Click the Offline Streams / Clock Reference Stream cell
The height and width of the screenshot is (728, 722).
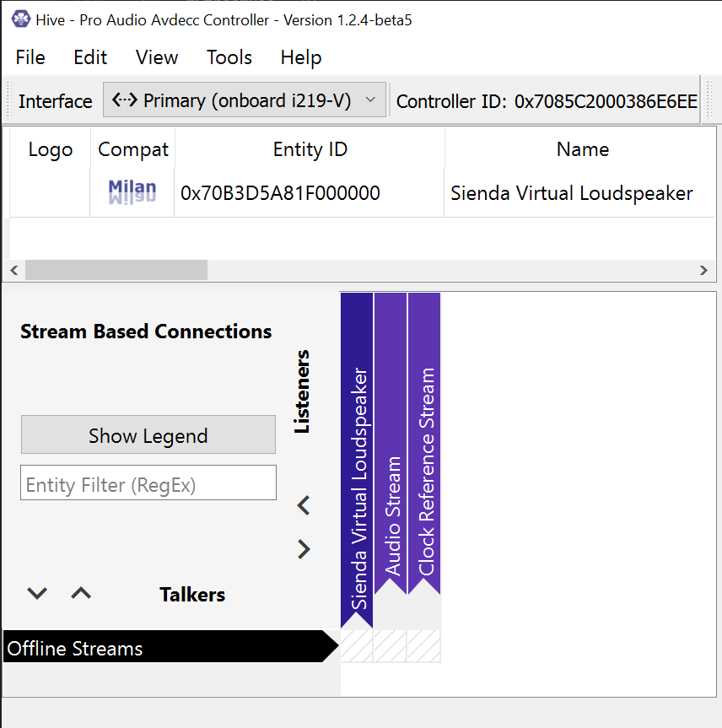pos(424,646)
